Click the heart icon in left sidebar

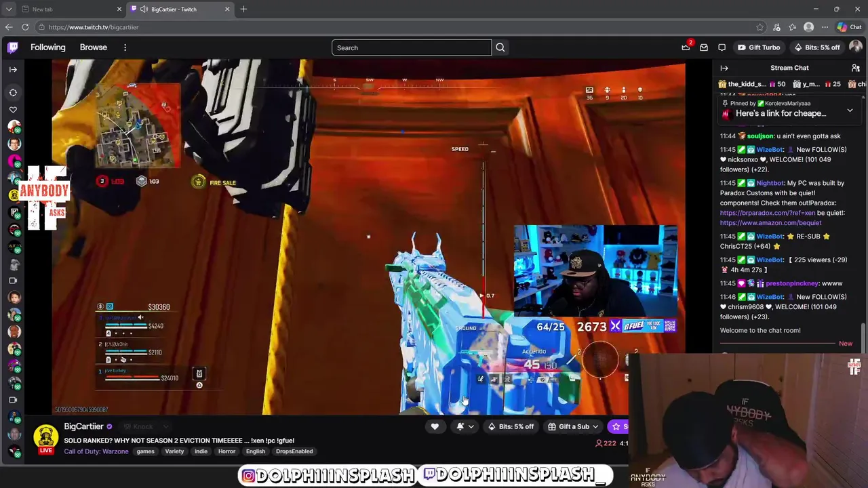coord(13,109)
